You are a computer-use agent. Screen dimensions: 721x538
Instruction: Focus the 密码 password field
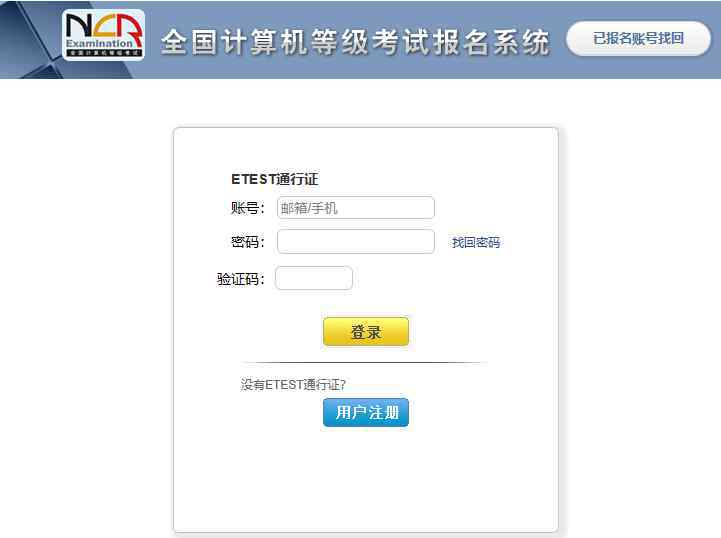coord(355,242)
